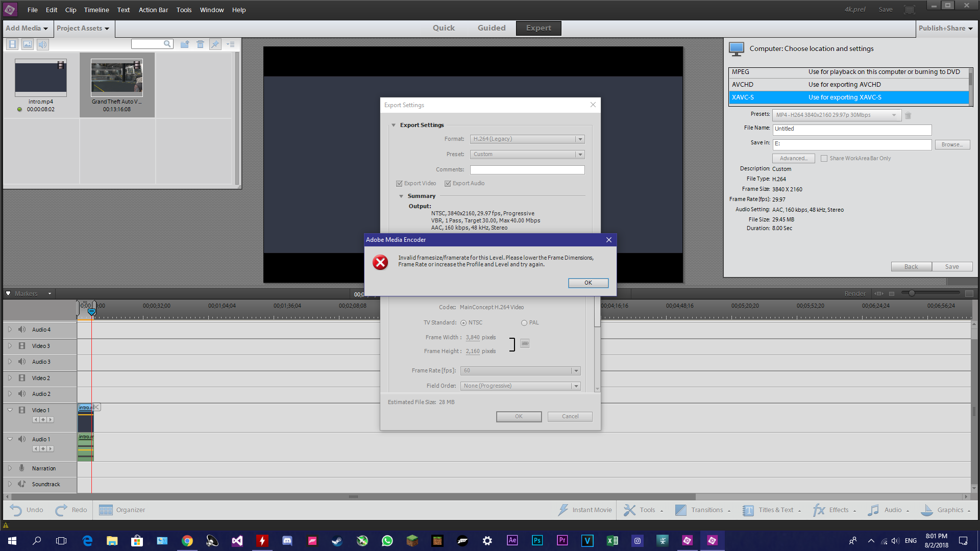Screen dimensions: 980x551
Task: Open the Organizer
Action: tap(121, 510)
